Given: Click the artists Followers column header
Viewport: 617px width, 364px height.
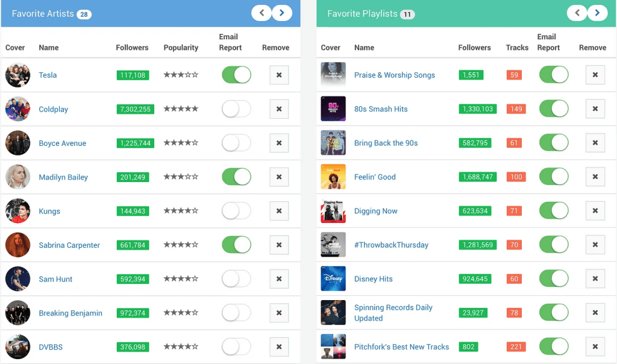Looking at the screenshot, I should pos(131,48).
